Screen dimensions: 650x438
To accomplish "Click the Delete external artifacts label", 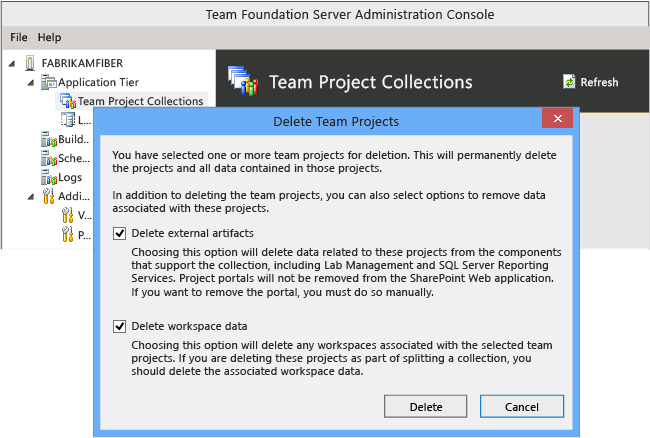I will coord(192,233).
